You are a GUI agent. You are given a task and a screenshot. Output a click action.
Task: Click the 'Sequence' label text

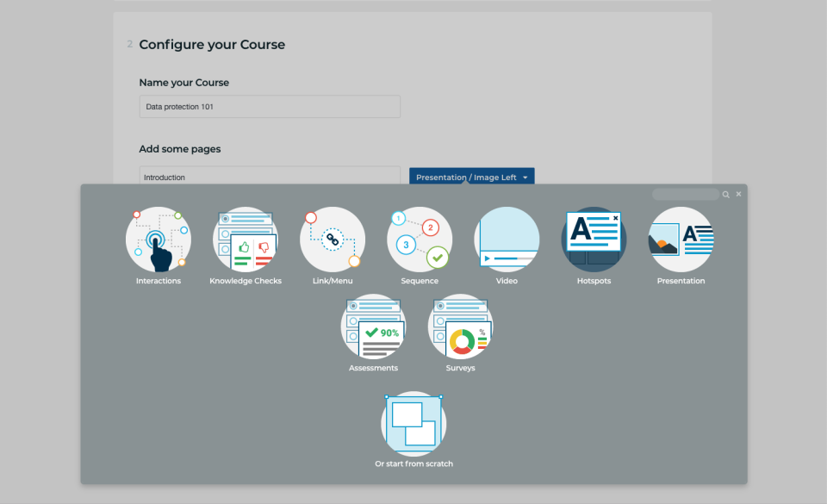(x=420, y=281)
